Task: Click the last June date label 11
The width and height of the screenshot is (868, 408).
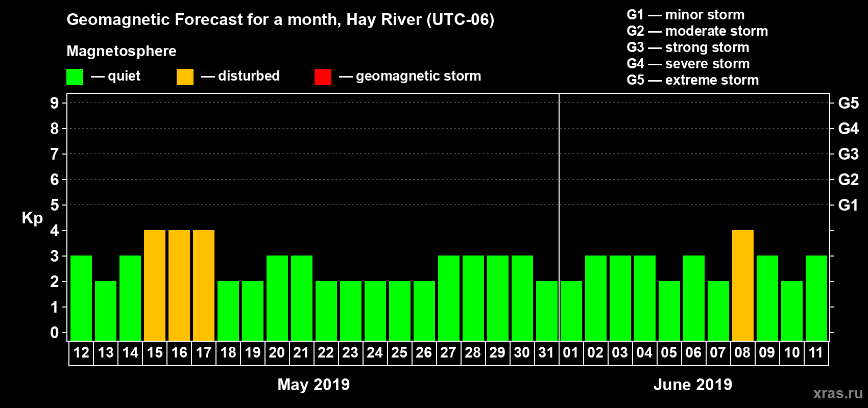Action: pyautogui.click(x=816, y=352)
